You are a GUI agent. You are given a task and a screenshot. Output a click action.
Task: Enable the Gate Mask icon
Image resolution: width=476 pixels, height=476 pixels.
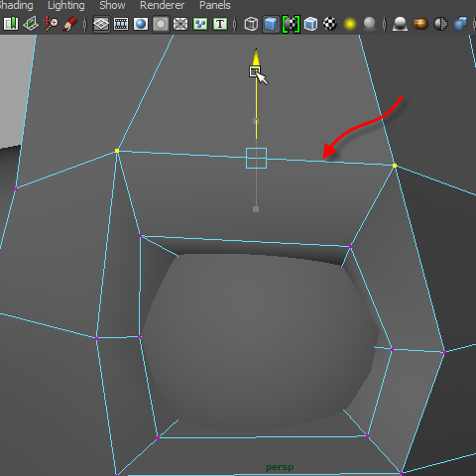[161, 24]
